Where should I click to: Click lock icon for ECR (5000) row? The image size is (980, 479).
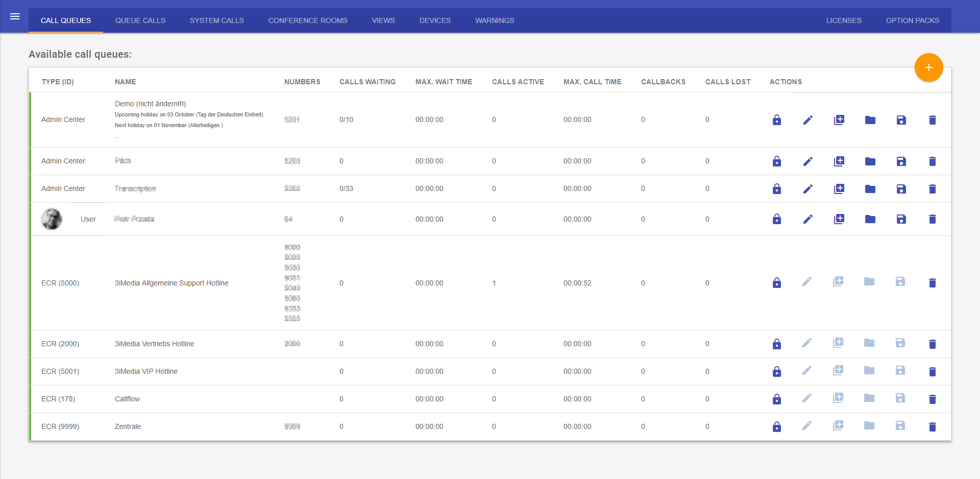776,283
